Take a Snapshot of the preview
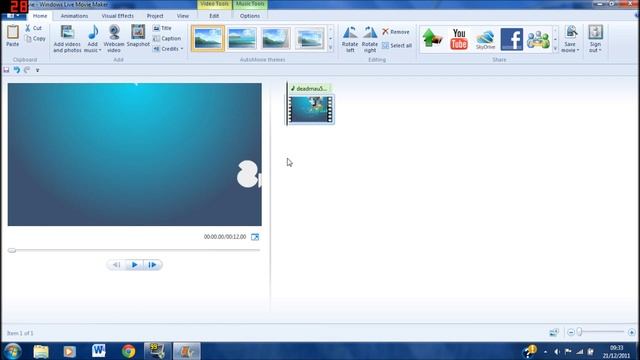Screen dimensions: 640x360 click(x=138, y=36)
